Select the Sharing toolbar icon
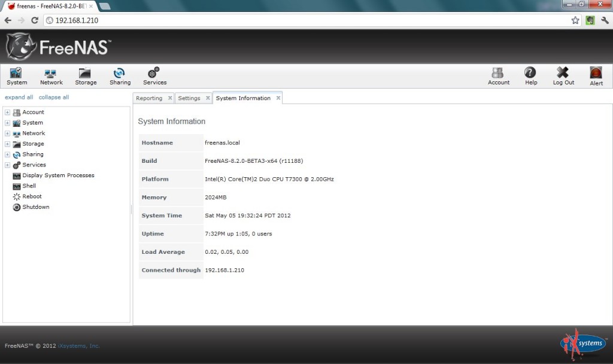The width and height of the screenshot is (613, 364). coord(120,75)
